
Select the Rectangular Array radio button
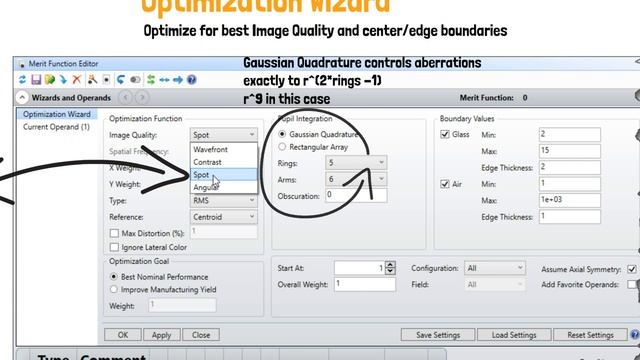tap(282, 147)
